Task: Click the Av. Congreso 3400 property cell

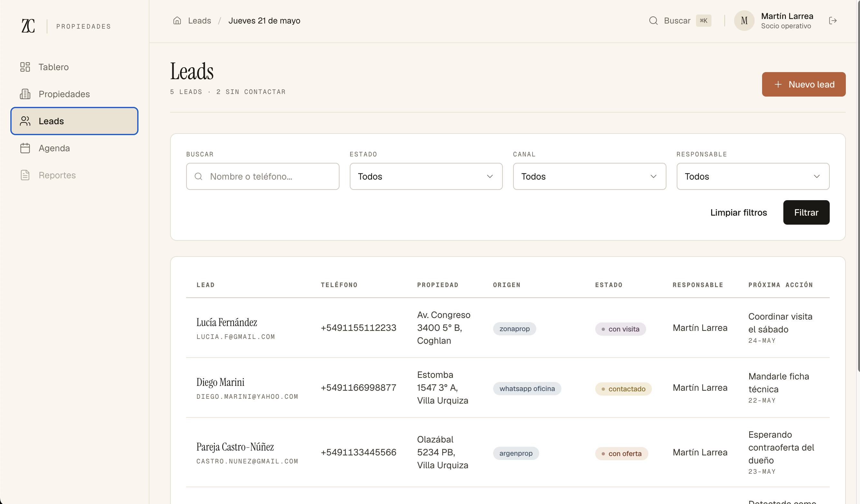Action: (444, 328)
